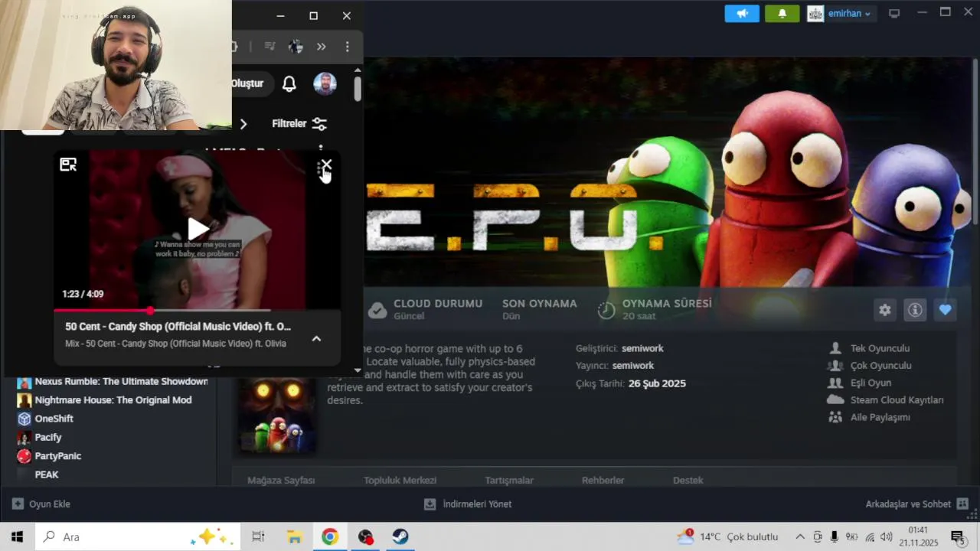The height and width of the screenshot is (551, 980).
Task: Open the game info circle icon
Action: [x=915, y=310]
